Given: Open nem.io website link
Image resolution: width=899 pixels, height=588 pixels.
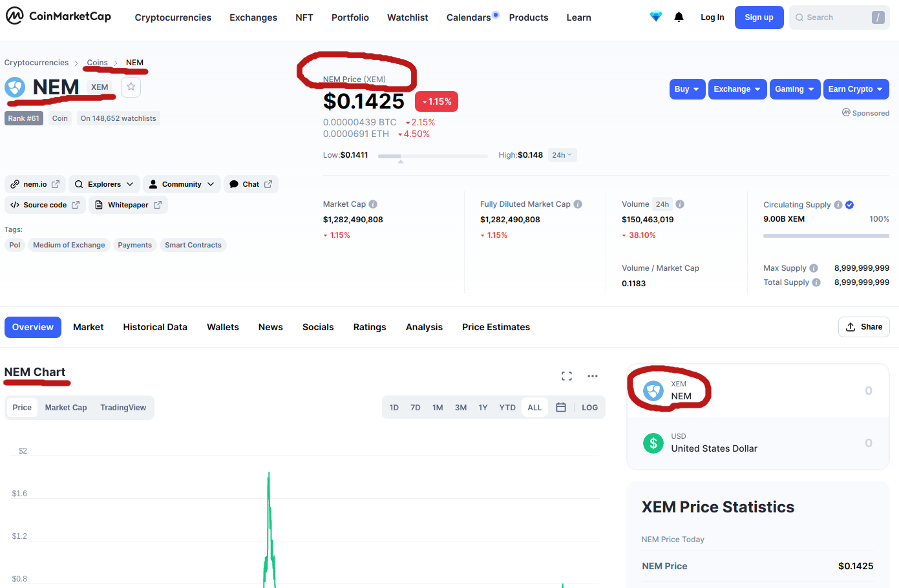Looking at the screenshot, I should (36, 184).
